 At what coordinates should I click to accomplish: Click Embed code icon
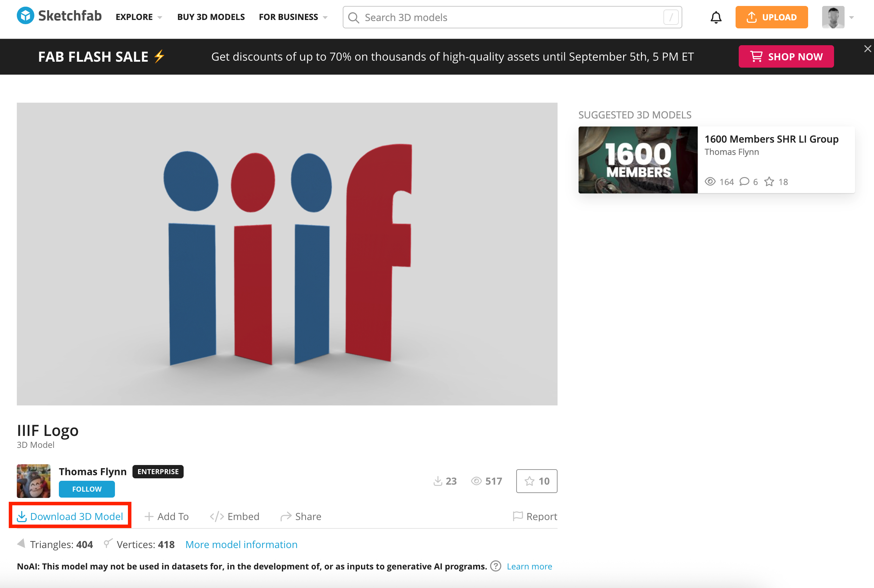tap(217, 517)
